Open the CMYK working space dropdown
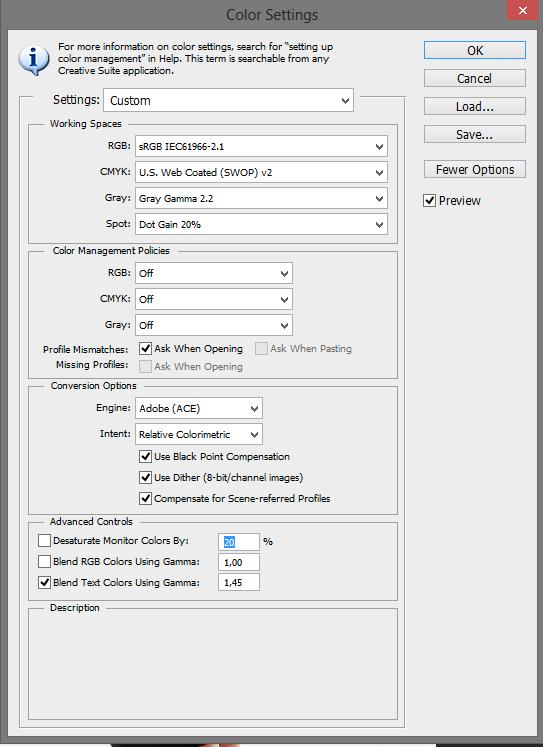 tap(261, 172)
